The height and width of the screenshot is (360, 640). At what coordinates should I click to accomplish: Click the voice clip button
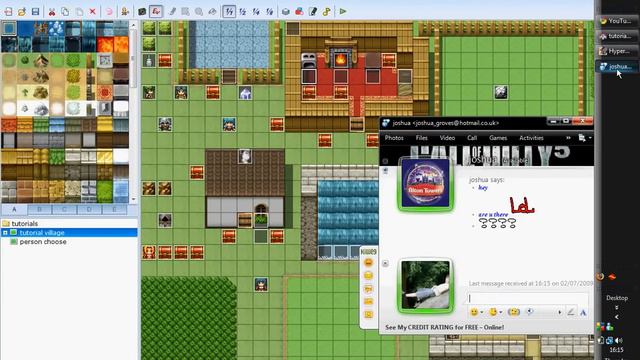(529, 312)
